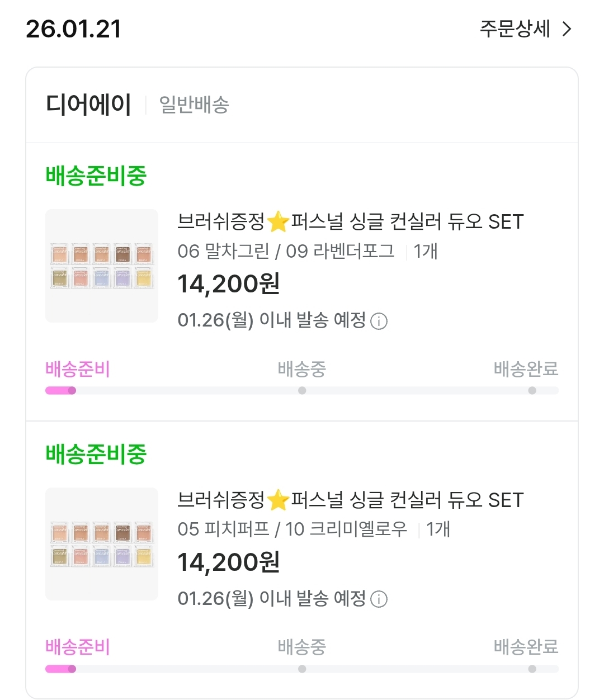Select the 배송중 step on the 말차그린 order tracker
Screen dimensions: 604x700
[302, 370]
